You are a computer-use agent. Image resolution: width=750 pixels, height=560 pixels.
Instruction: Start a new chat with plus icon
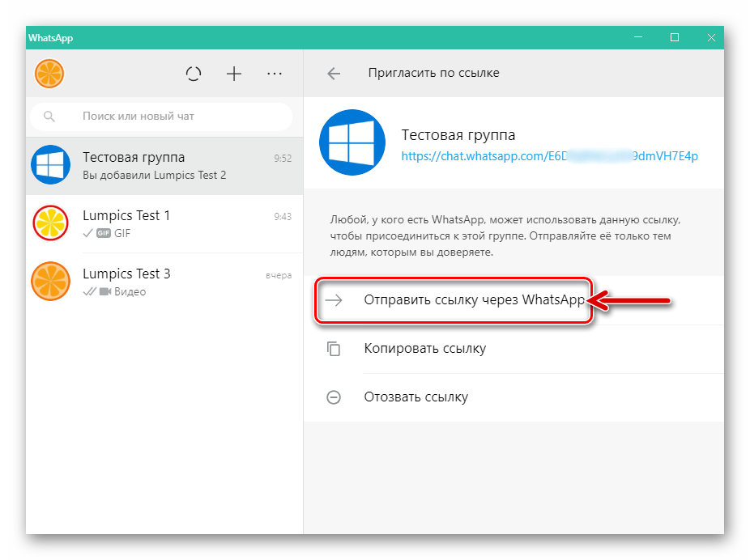[234, 74]
